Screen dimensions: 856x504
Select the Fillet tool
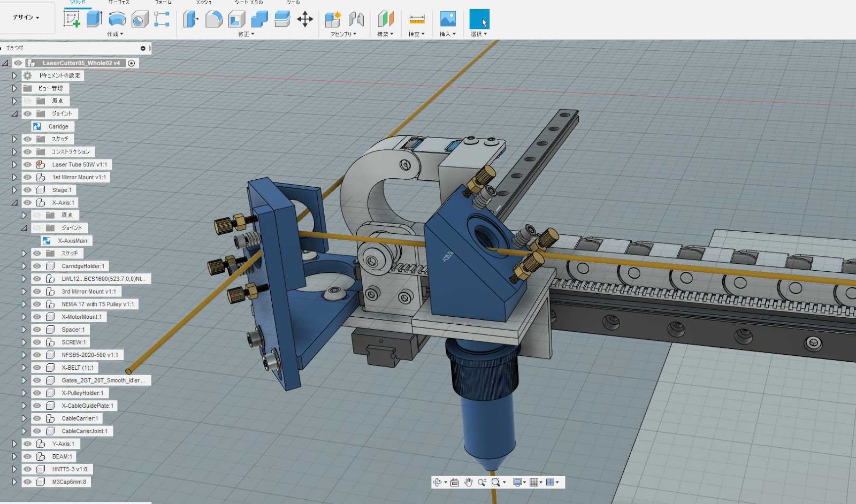(213, 19)
